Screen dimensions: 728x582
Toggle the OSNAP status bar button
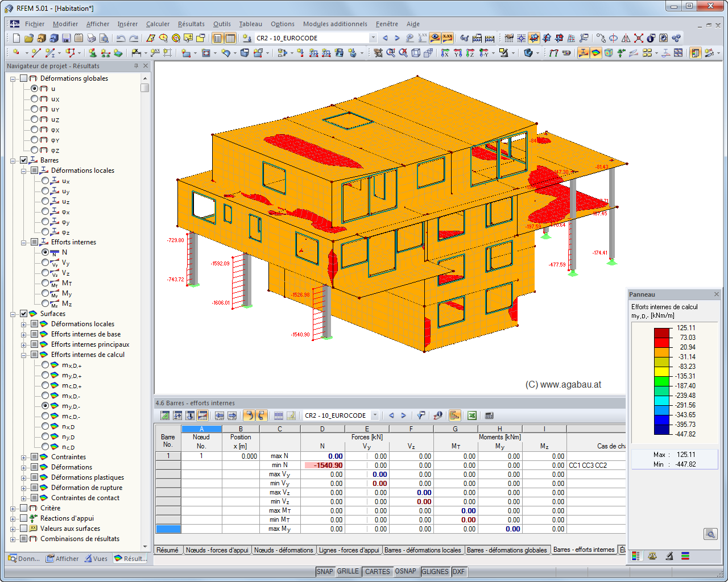tap(406, 572)
